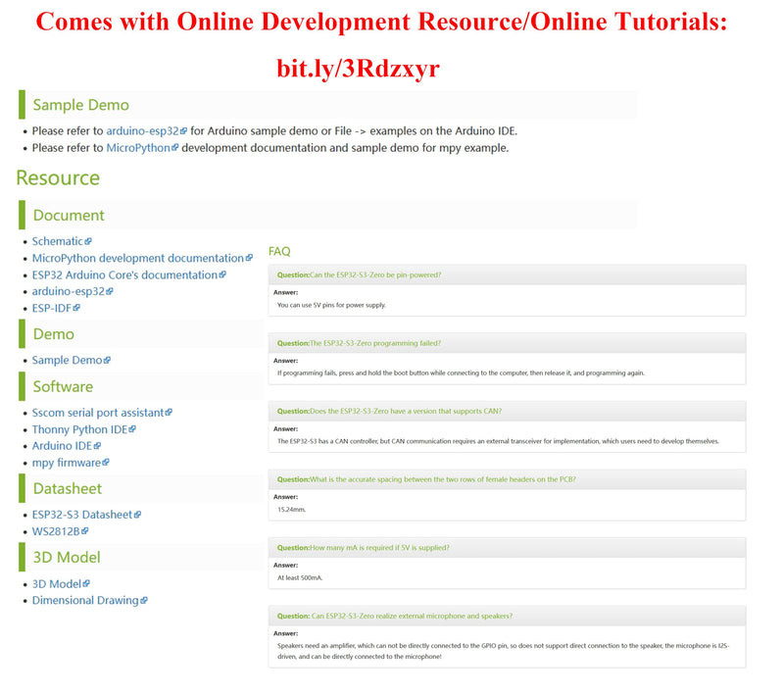The width and height of the screenshot is (784, 695).
Task: Click external-link icon next to Arduino IDE
Action: tap(96, 446)
